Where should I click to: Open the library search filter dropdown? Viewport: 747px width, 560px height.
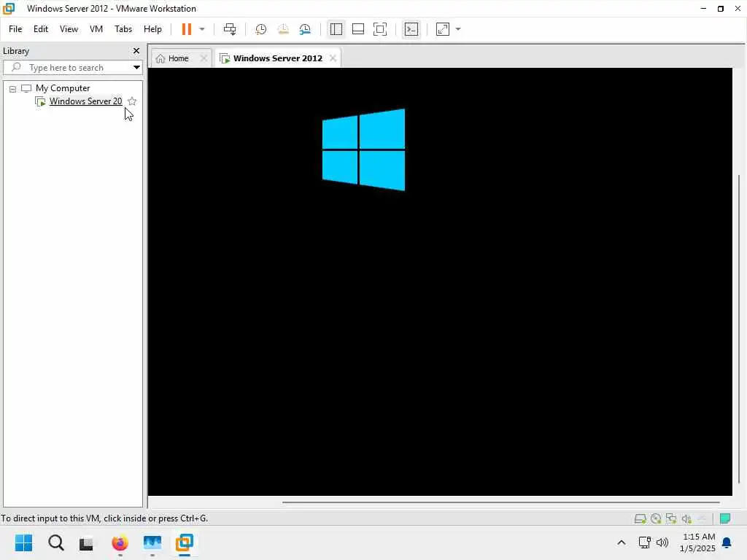[x=136, y=67]
